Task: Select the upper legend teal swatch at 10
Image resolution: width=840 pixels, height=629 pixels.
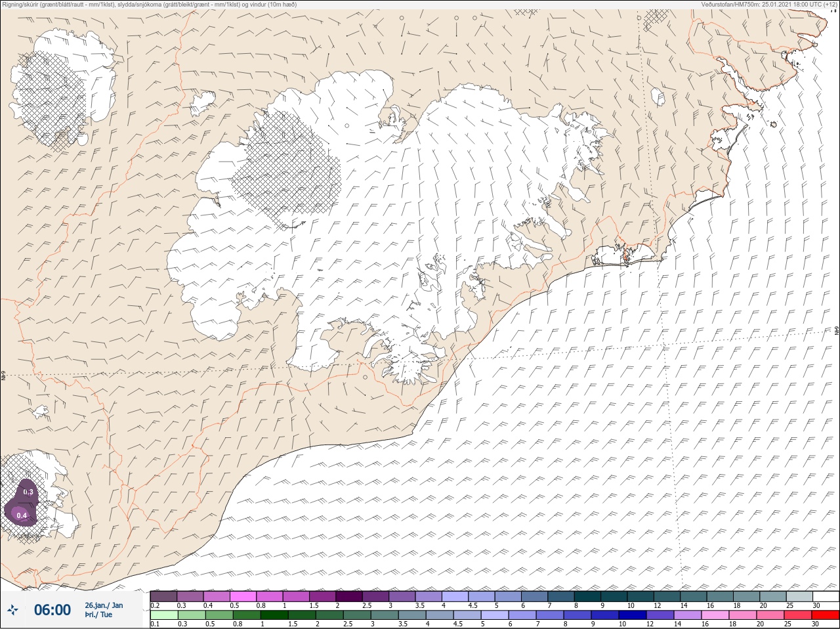Action: [640, 596]
